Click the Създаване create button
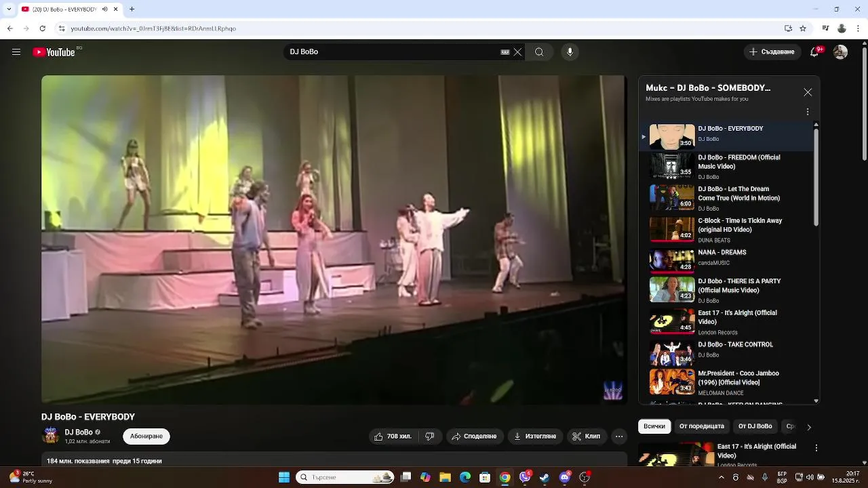Screen dimensions: 868x488 point(772,52)
